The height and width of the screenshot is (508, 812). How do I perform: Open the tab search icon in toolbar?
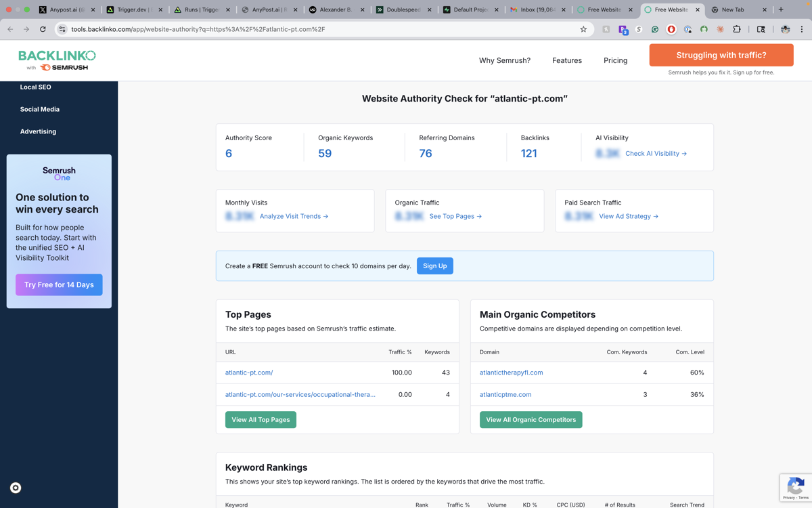tap(761, 29)
